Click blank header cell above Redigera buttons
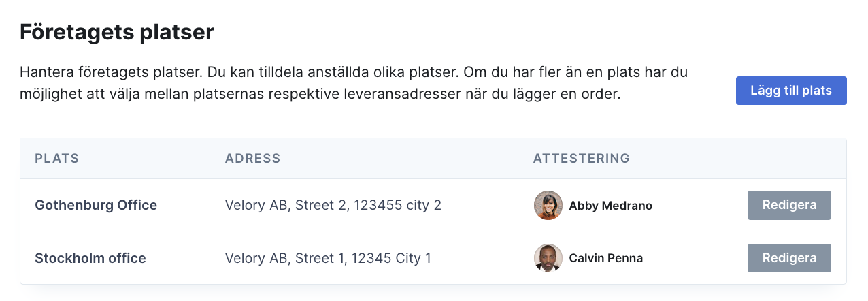 point(789,159)
